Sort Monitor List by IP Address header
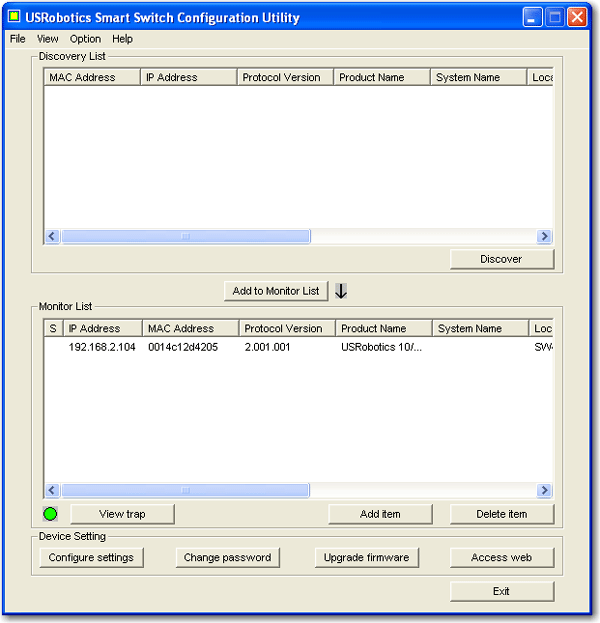The width and height of the screenshot is (600, 623). point(103,328)
